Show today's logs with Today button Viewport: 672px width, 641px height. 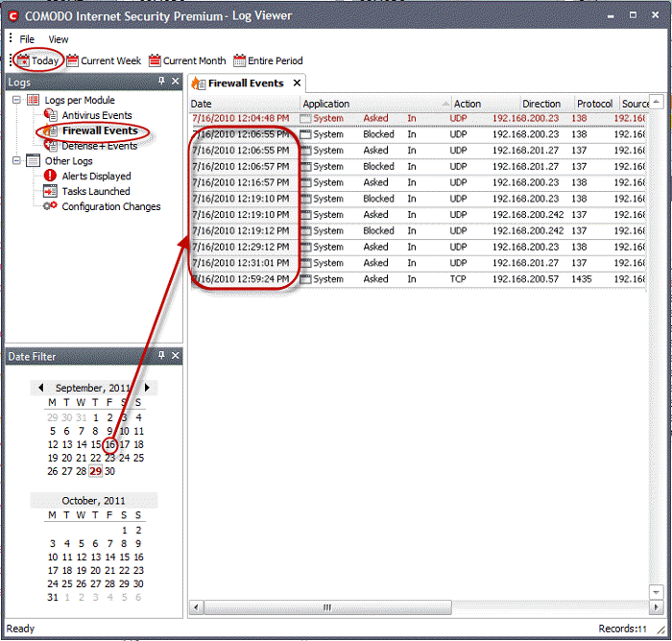click(37, 60)
